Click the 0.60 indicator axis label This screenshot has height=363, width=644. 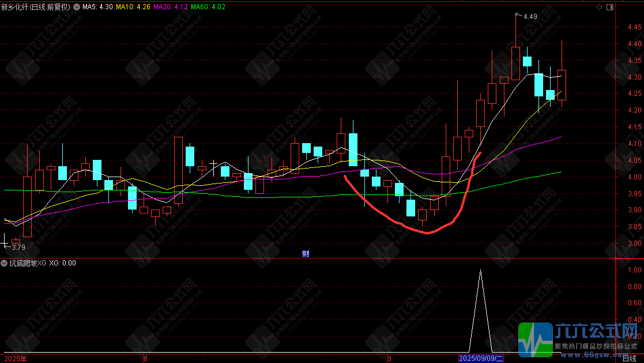635,303
